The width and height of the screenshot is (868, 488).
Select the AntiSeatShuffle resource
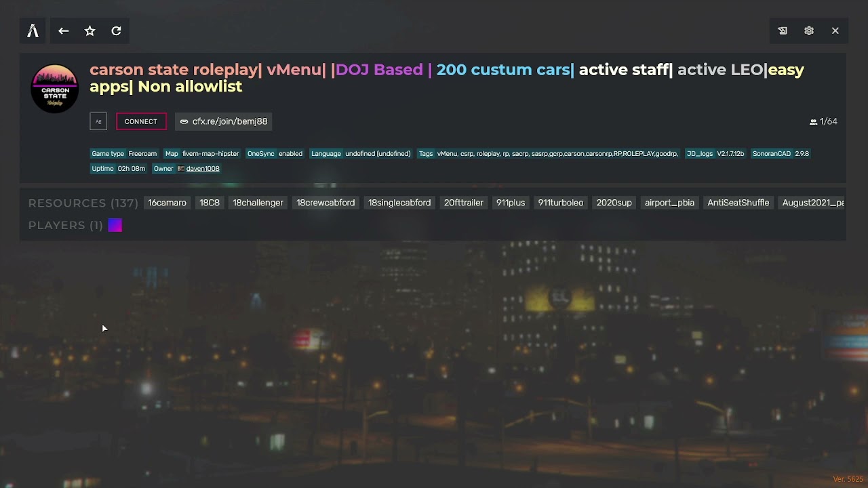pos(738,203)
